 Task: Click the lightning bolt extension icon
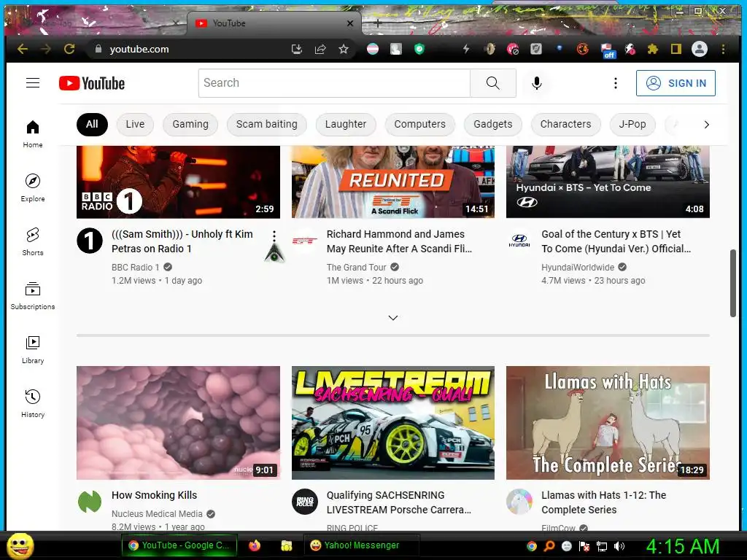point(466,49)
